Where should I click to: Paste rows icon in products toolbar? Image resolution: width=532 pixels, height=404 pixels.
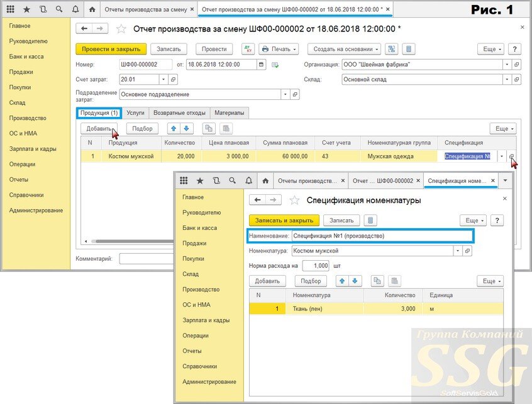(x=226, y=128)
